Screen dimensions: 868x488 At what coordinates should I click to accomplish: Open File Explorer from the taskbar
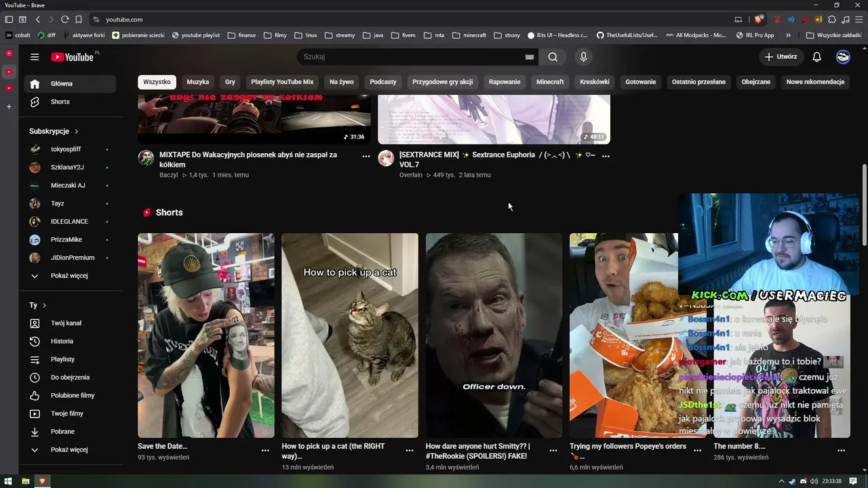pyautogui.click(x=26, y=481)
